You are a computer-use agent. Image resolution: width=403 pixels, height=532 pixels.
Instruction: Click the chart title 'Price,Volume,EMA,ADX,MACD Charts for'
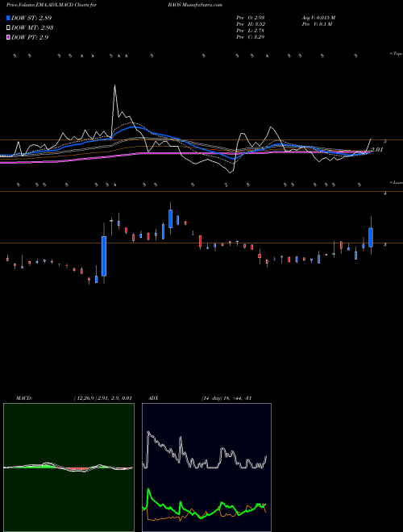pos(52,6)
